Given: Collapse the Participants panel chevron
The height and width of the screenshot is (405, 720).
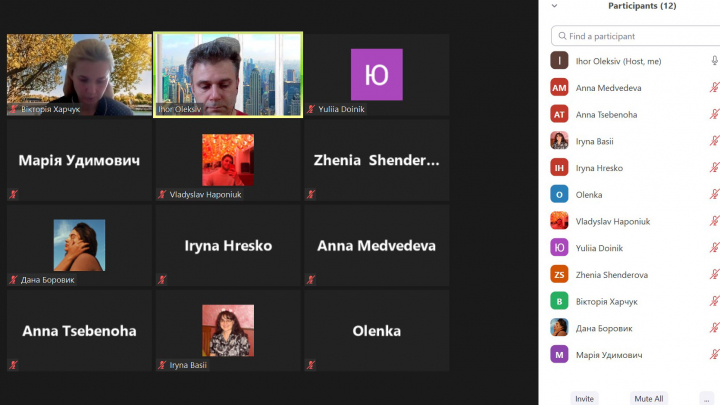Looking at the screenshot, I should tap(554, 6).
